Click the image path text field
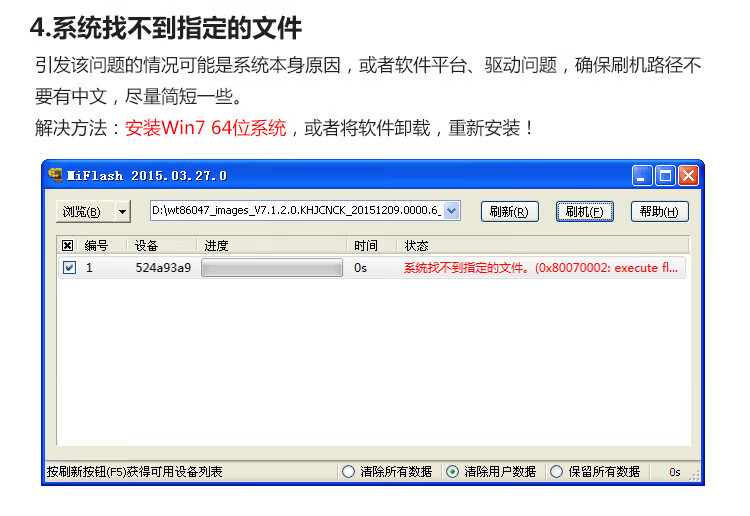Screen dimensions: 750x516 297,210
